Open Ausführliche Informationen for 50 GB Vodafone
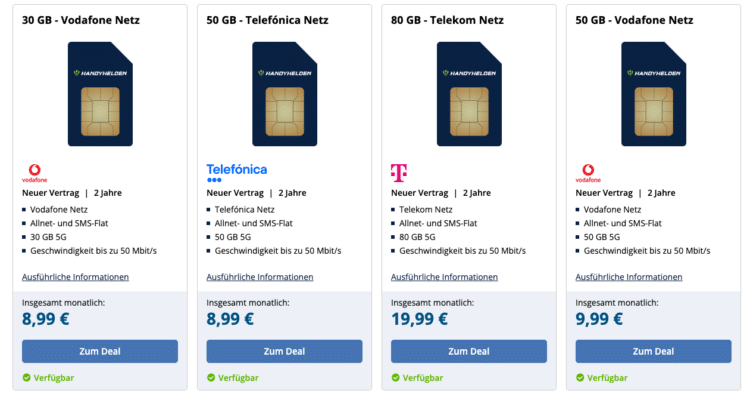The width and height of the screenshot is (750, 400). pos(629,277)
